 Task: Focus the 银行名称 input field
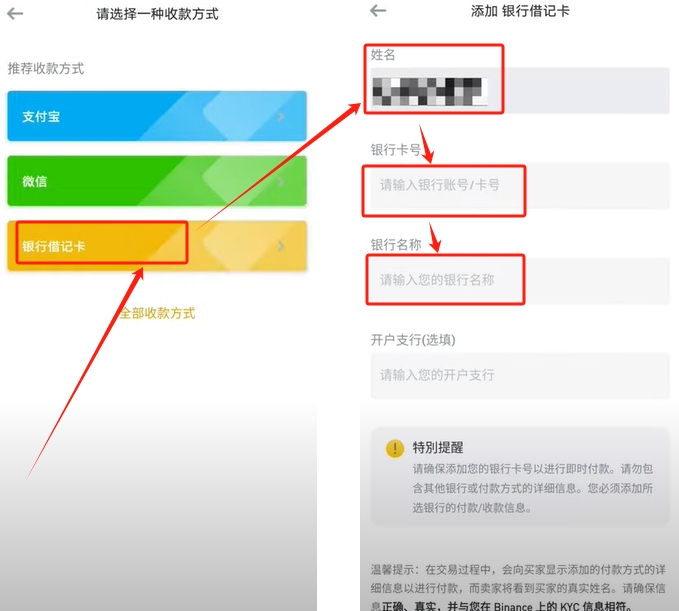tap(520, 281)
